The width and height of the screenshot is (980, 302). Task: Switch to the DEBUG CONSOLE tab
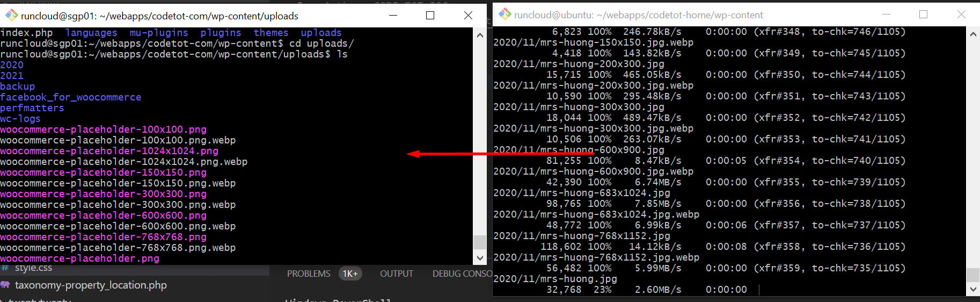[x=462, y=274]
